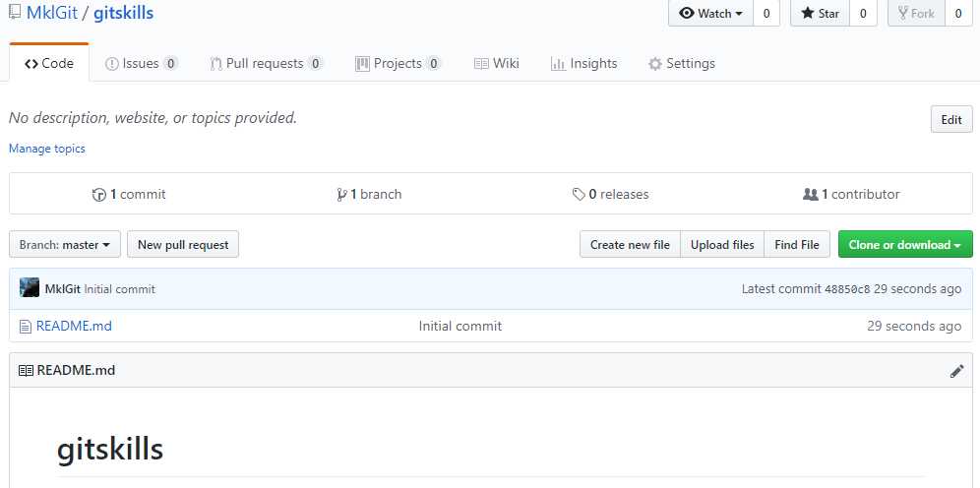Click the Fork button

(x=916, y=13)
